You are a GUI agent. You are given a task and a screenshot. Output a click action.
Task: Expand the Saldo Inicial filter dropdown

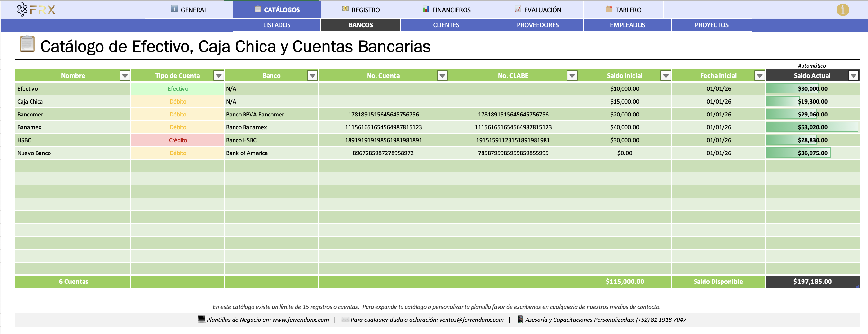click(x=666, y=76)
